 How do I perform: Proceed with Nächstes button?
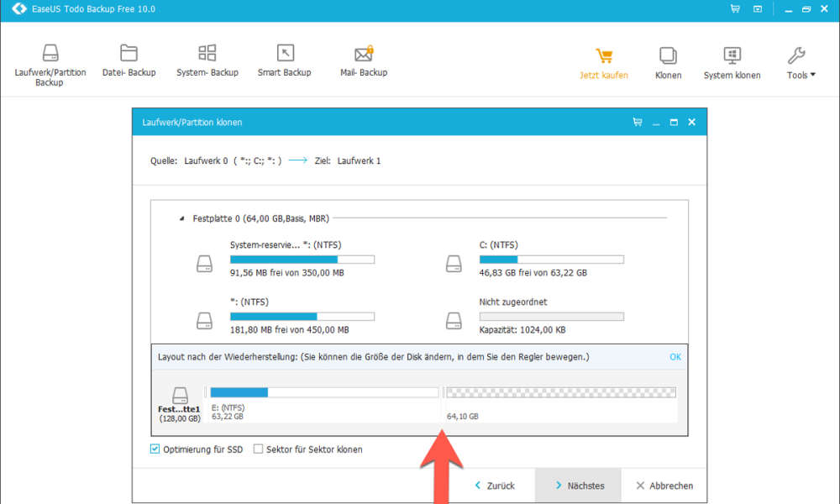pos(579,486)
